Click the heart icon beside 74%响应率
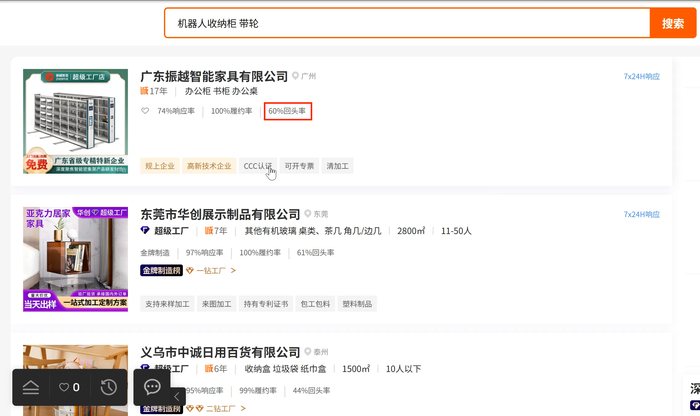This screenshot has height=416, width=700. 145,111
